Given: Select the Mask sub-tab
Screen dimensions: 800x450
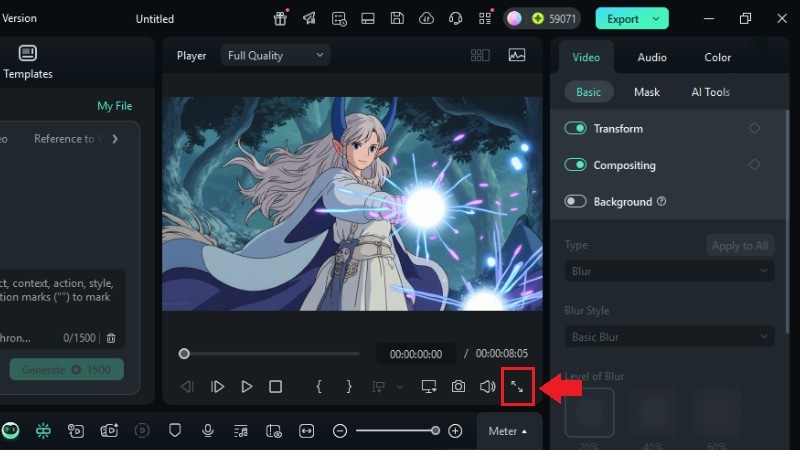Looking at the screenshot, I should point(646,92).
